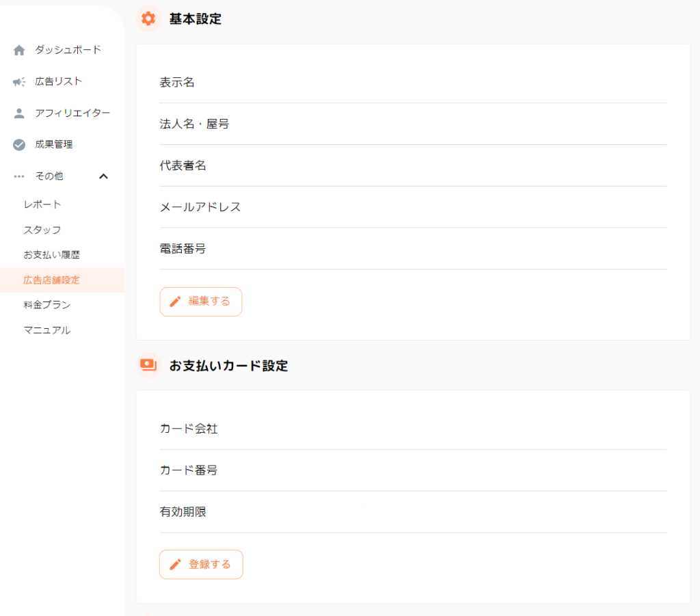The image size is (700, 616).
Task: Select スタッフ in the sidebar
Action: point(42,230)
